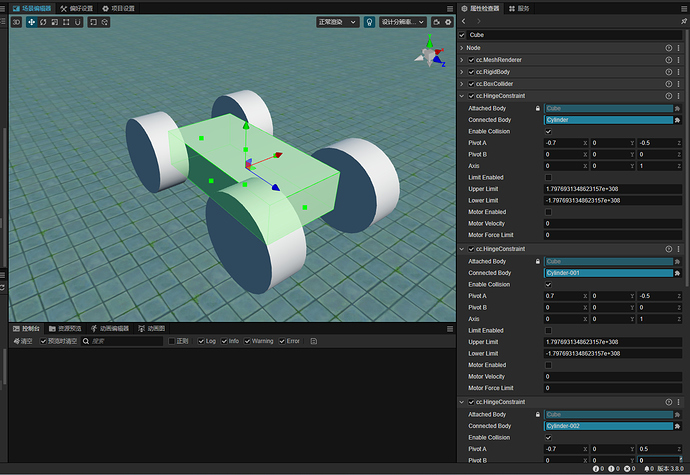The width and height of the screenshot is (690, 475).
Task: Select the scale gizmo tool
Action: click(55, 21)
